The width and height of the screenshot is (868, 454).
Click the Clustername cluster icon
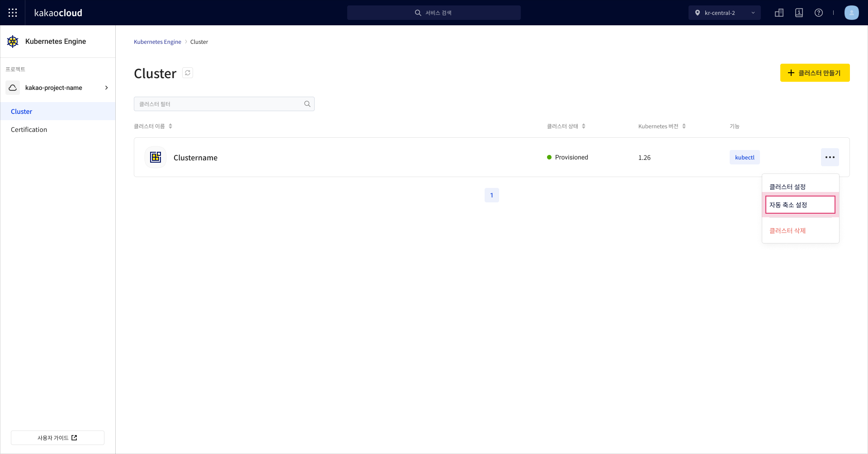[156, 157]
